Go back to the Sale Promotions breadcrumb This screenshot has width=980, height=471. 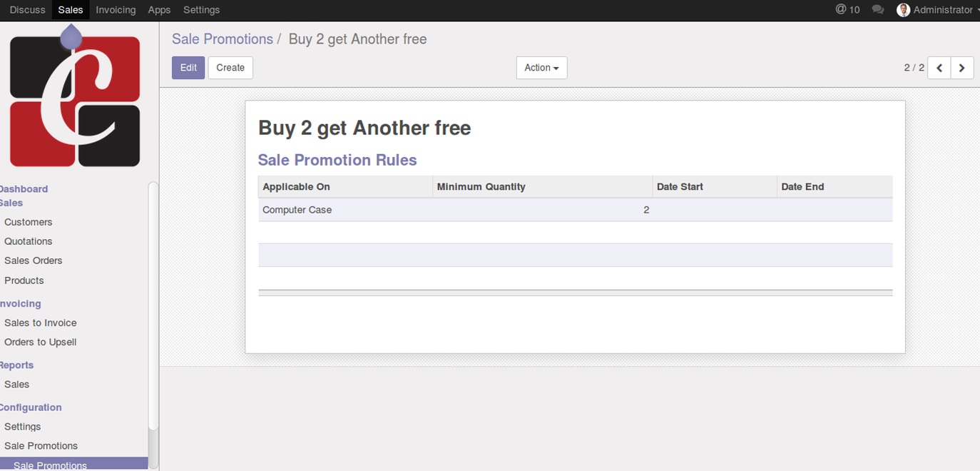pyautogui.click(x=223, y=39)
